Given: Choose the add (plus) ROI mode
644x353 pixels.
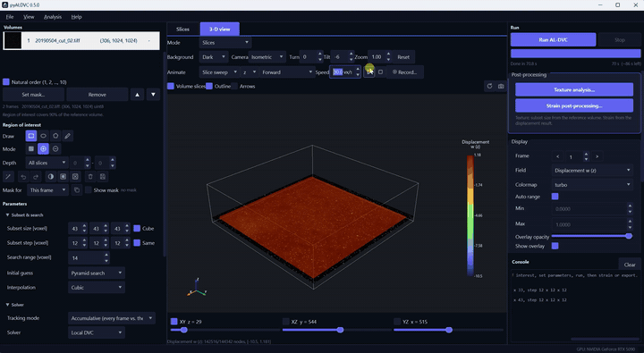Looking at the screenshot, I should 43,149.
